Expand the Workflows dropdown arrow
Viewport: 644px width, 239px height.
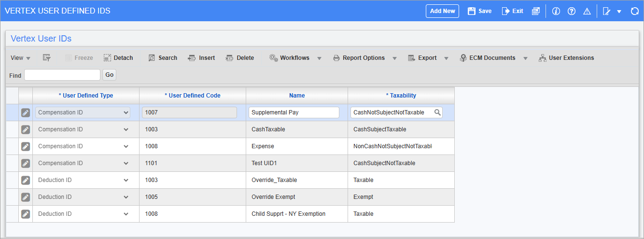(x=319, y=58)
